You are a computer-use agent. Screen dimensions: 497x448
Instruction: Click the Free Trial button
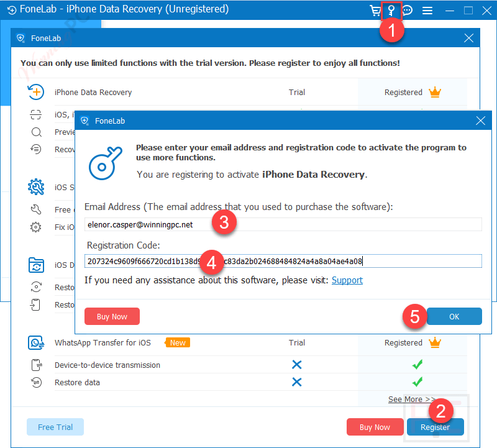pos(55,427)
